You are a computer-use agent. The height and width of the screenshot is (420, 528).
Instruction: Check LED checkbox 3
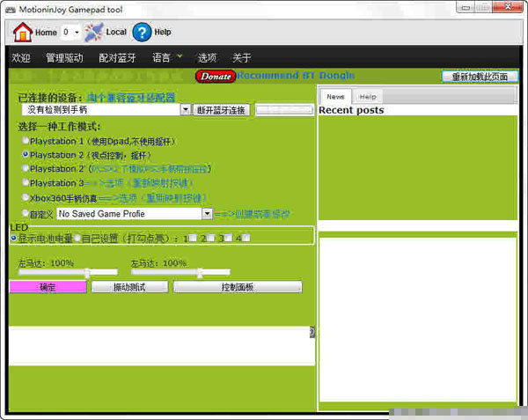pyautogui.click(x=228, y=238)
